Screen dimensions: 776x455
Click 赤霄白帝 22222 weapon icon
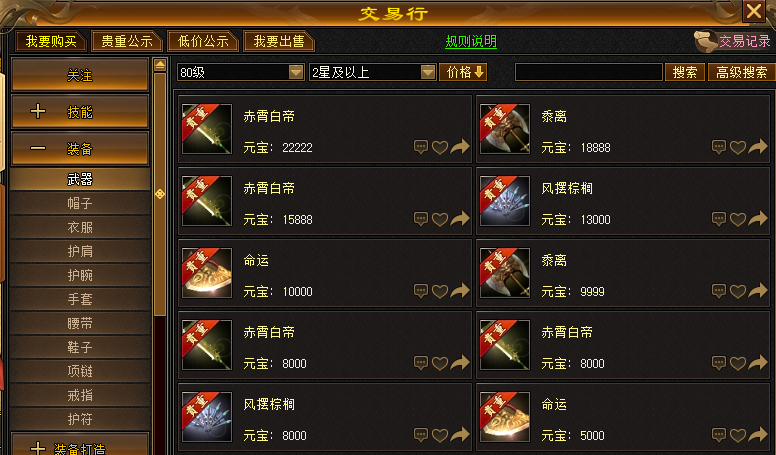207,129
